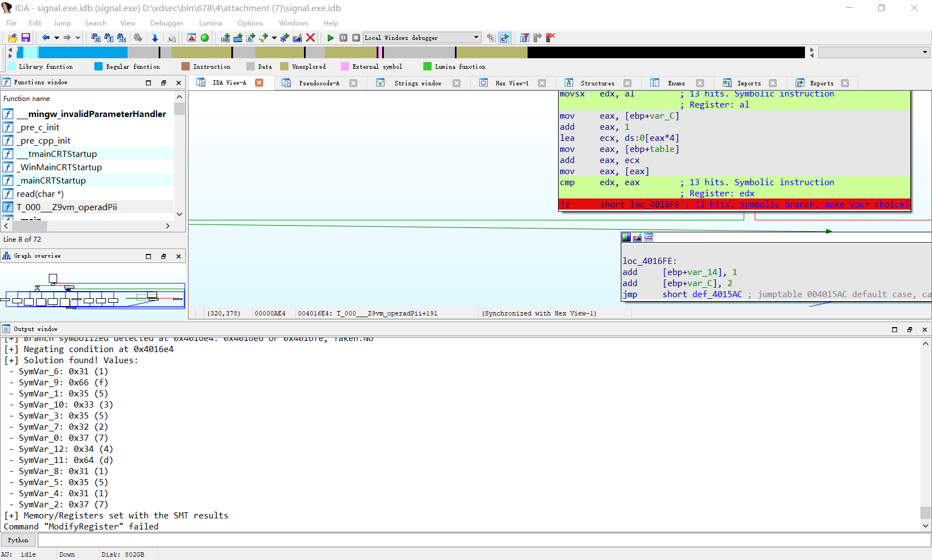The image size is (932, 560).
Task: Click the blue down-arrow jump icon
Action: [155, 38]
